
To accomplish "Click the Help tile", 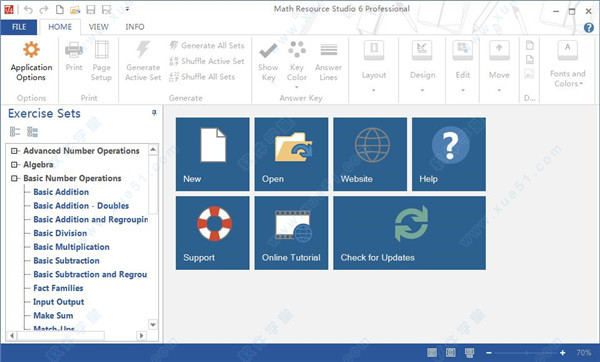I will (449, 154).
